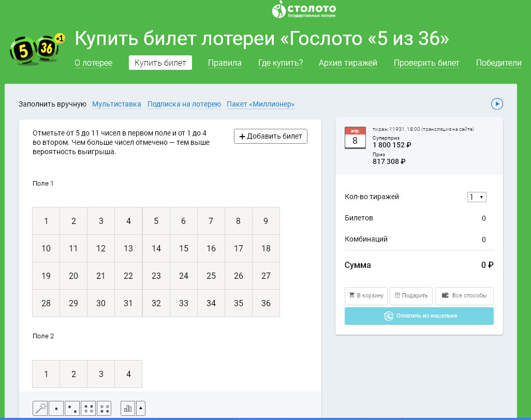Open 'Подписка на лотерею' link
Viewport: 531px width, 420px height.
coord(184,104)
